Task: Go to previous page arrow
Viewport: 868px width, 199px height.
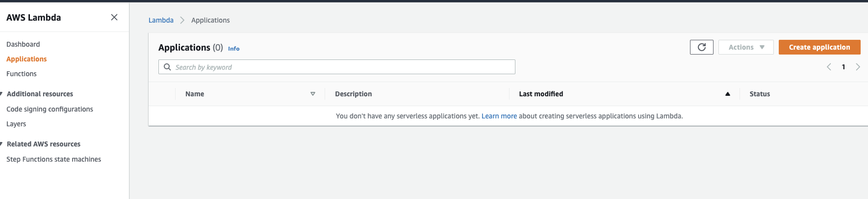Action: coord(829,67)
